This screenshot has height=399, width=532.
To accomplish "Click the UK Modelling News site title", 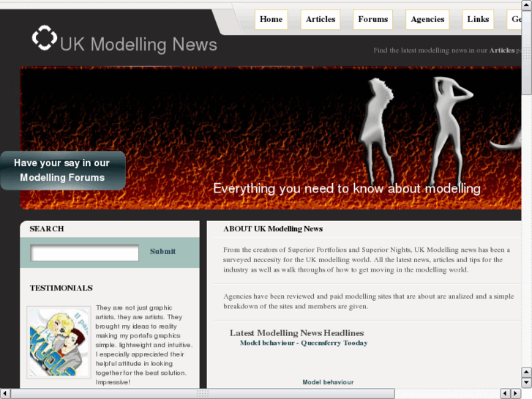I will tap(138, 45).
